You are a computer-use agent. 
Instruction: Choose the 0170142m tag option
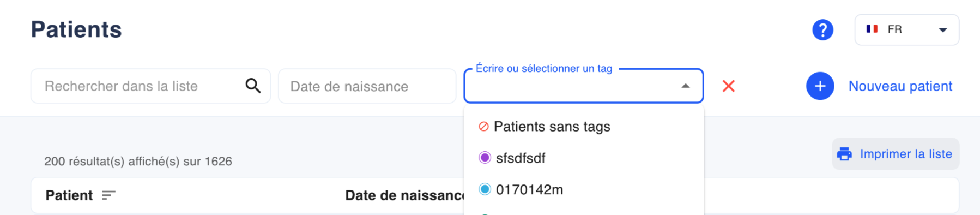[x=584, y=189]
